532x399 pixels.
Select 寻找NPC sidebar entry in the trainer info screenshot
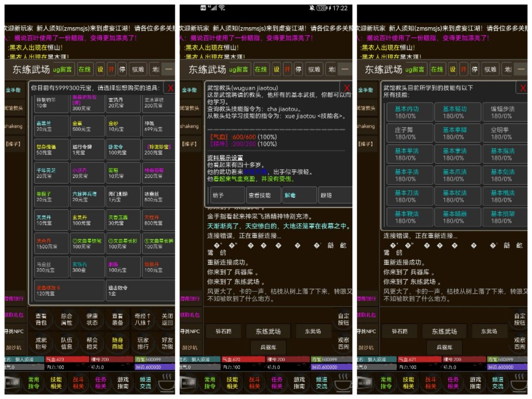191,331
